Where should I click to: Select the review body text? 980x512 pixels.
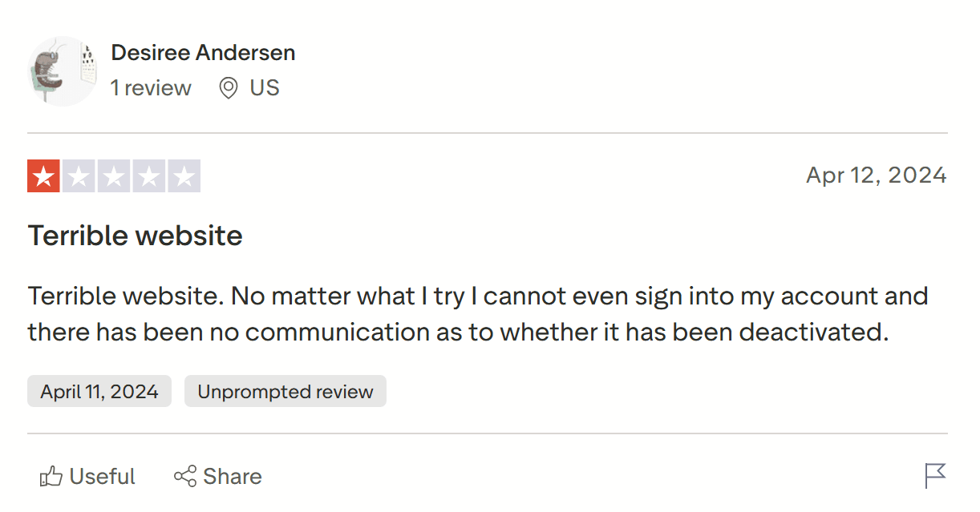478,312
